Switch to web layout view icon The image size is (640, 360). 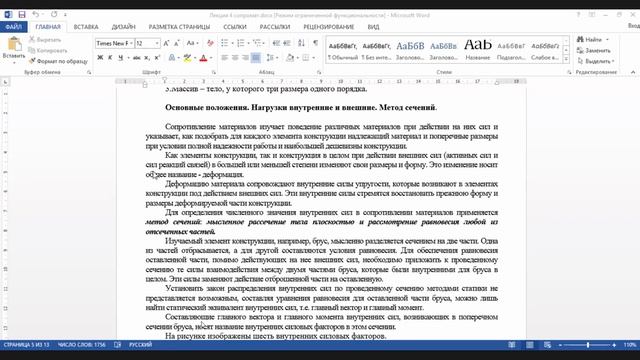547,345
